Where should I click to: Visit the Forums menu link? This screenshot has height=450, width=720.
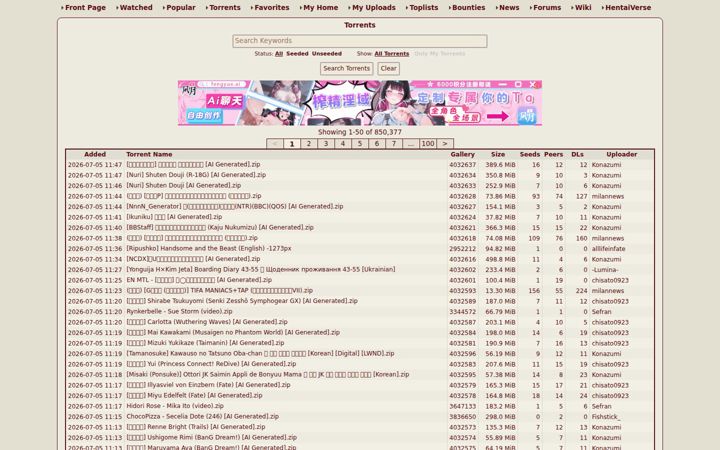click(x=547, y=7)
